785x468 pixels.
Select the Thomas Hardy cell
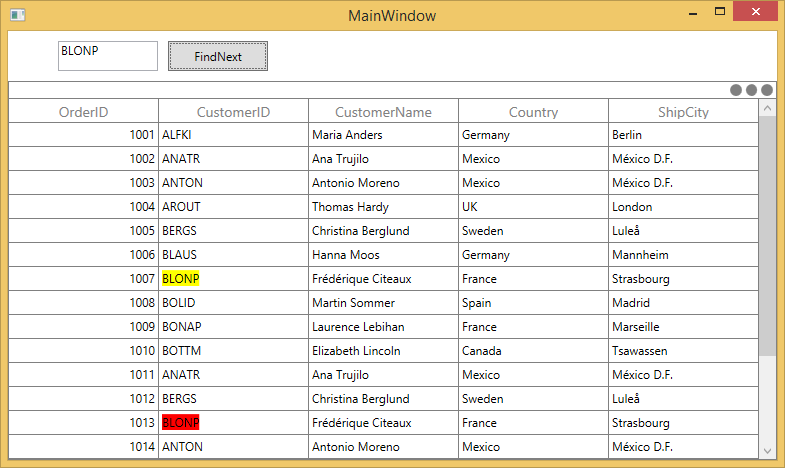[383, 207]
